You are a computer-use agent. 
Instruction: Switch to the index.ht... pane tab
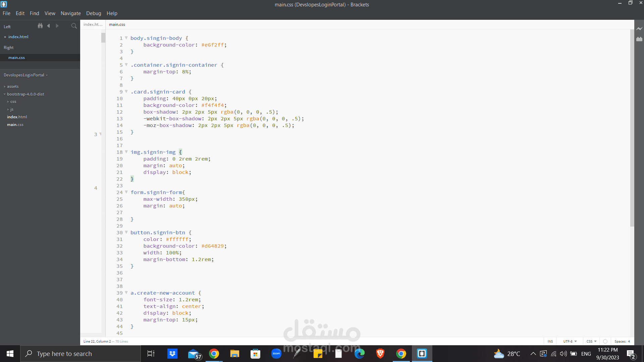click(x=93, y=24)
